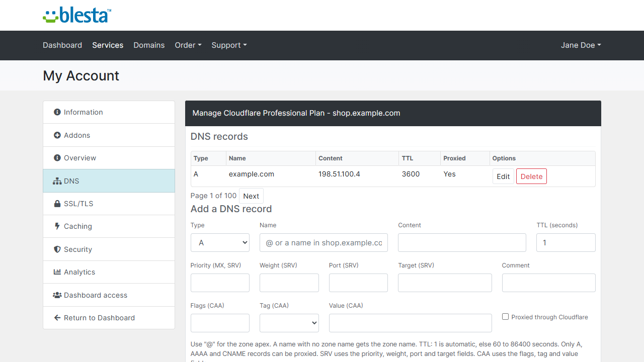Expand the Support menu

229,45
